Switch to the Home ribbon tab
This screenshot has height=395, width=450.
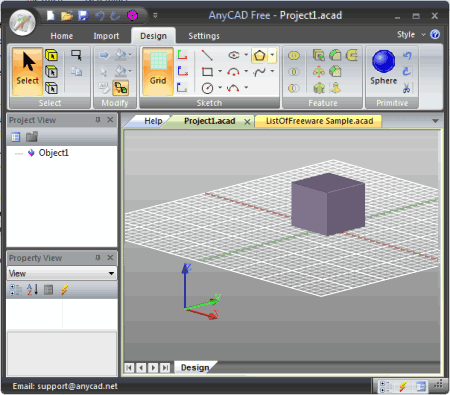point(62,36)
